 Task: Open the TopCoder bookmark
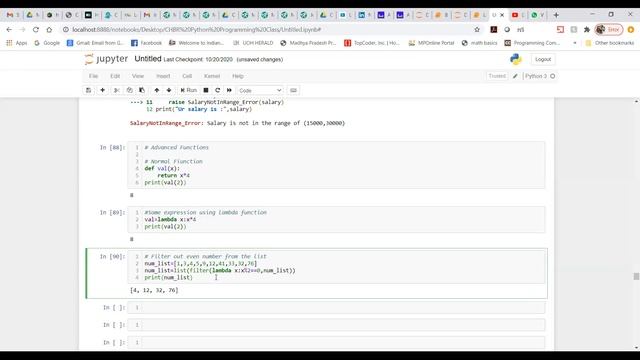[371, 43]
